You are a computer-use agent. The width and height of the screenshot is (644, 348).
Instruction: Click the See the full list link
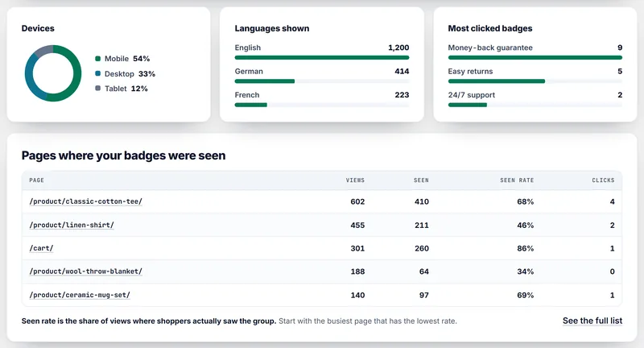pyautogui.click(x=592, y=321)
